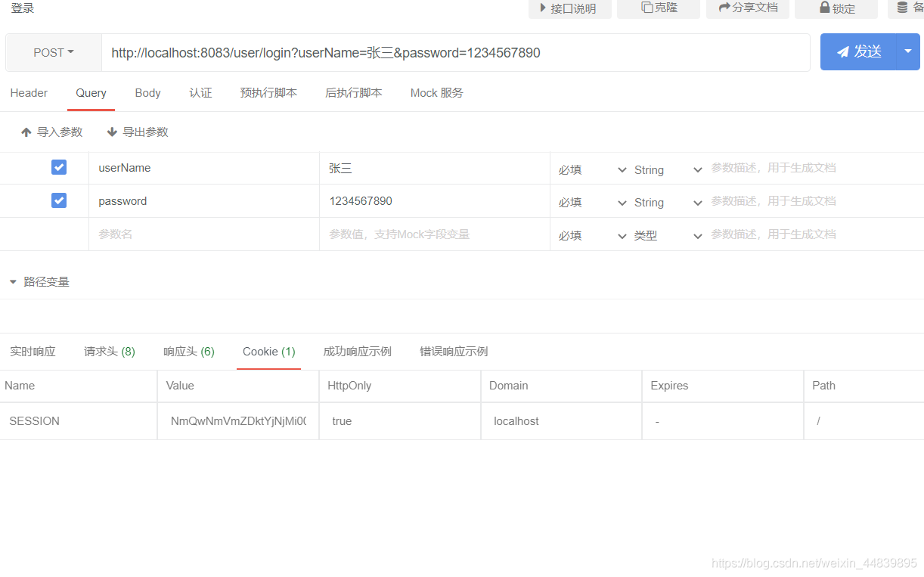This screenshot has height=577, width=924.
Task: Edit the 张三 parameter value
Action: coord(435,168)
